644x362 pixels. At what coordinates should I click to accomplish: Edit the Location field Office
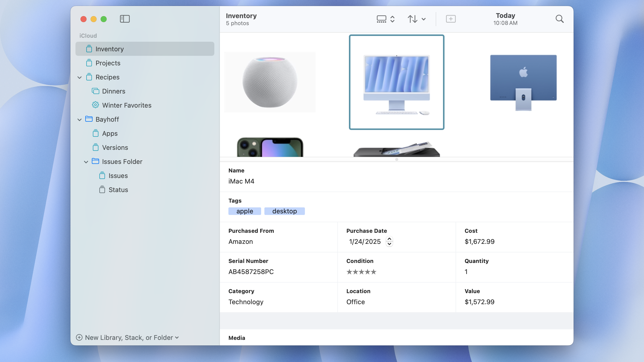[x=355, y=302]
